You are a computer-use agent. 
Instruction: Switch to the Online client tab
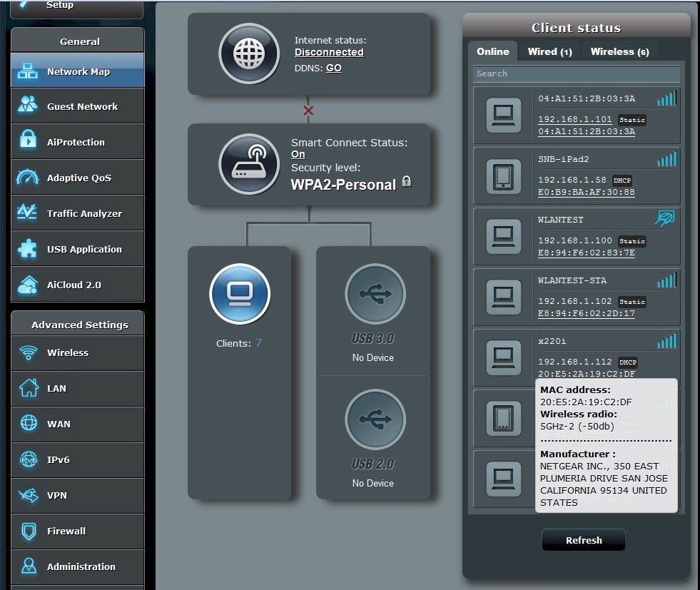pos(493,51)
